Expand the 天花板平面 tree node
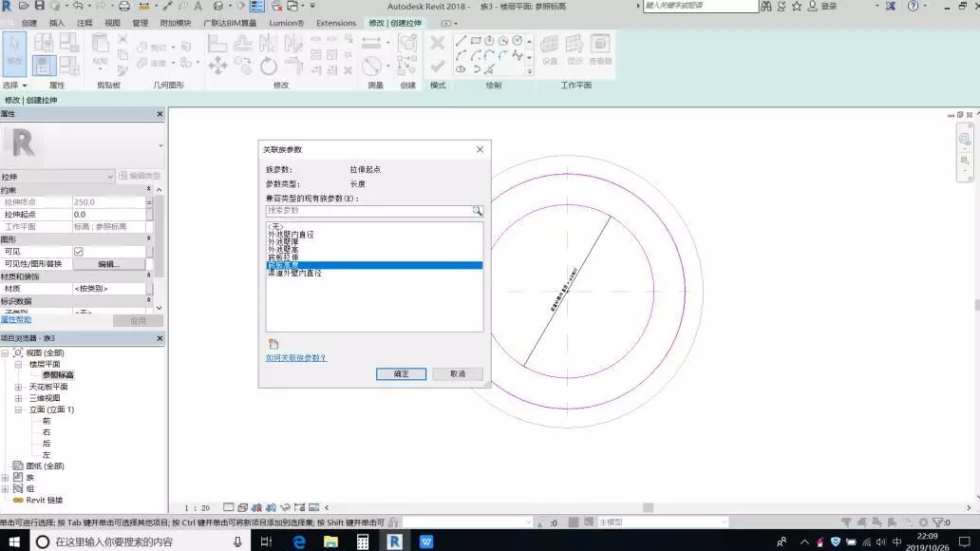980x551 pixels. [18, 388]
